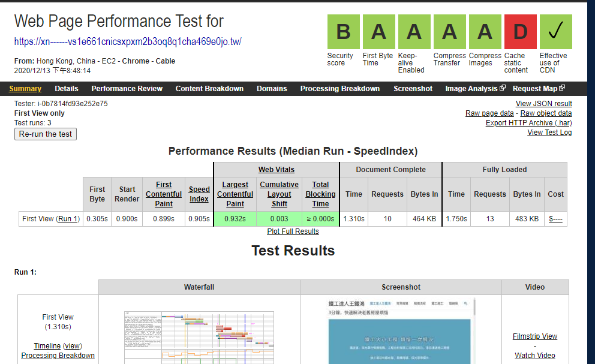Screen dimensions: 595x364
Task: Open Image Analysis in external window
Action: pos(474,89)
